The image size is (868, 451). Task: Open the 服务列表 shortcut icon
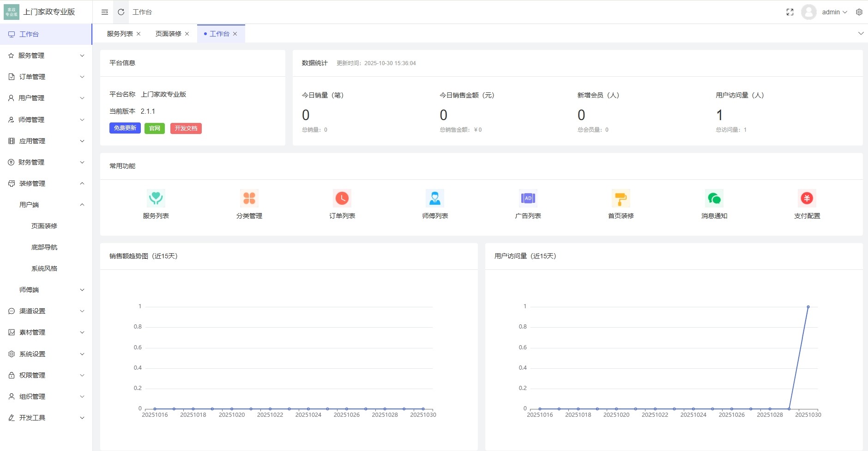(156, 198)
